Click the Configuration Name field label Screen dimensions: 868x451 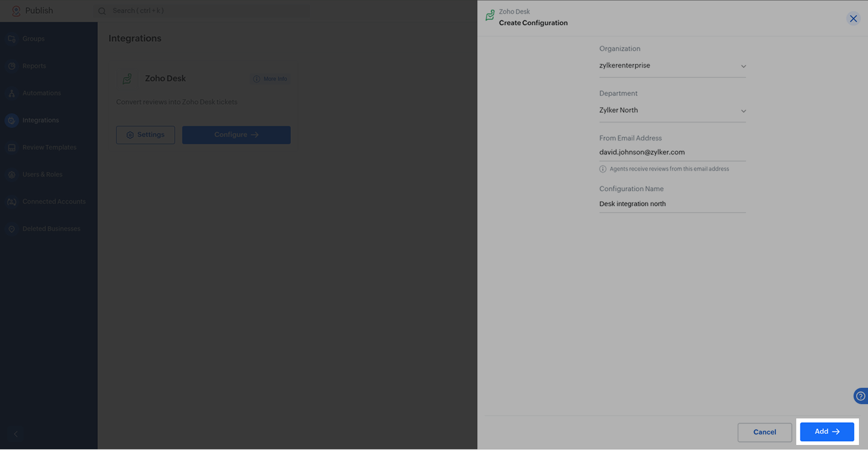[631, 189]
